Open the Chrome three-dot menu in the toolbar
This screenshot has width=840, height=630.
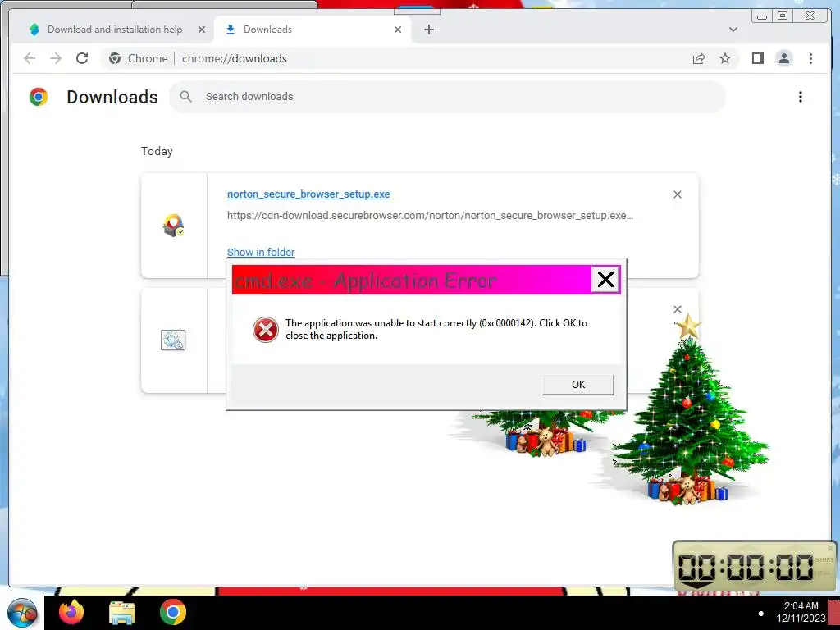pyautogui.click(x=810, y=58)
